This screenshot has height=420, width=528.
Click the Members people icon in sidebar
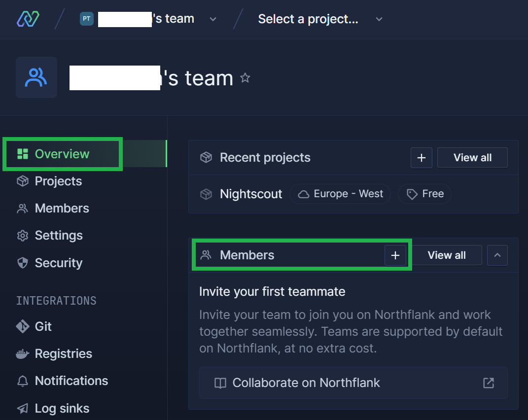click(23, 208)
